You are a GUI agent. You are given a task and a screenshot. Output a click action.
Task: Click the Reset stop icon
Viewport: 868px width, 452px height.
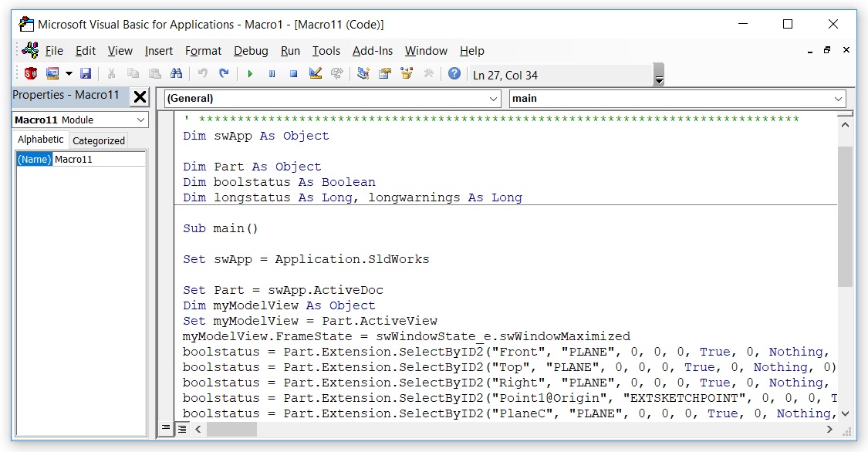(293, 73)
